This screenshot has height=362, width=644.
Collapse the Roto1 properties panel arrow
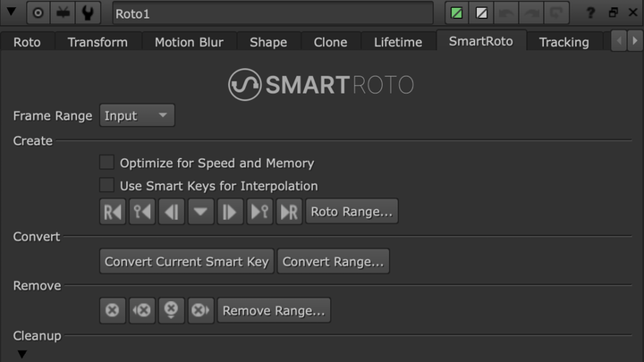point(11,12)
